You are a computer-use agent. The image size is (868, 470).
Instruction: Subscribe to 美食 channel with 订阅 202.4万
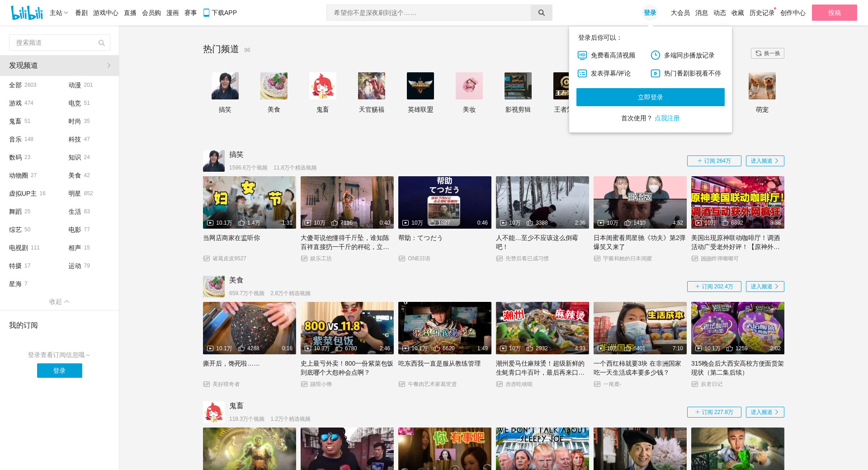[714, 287]
